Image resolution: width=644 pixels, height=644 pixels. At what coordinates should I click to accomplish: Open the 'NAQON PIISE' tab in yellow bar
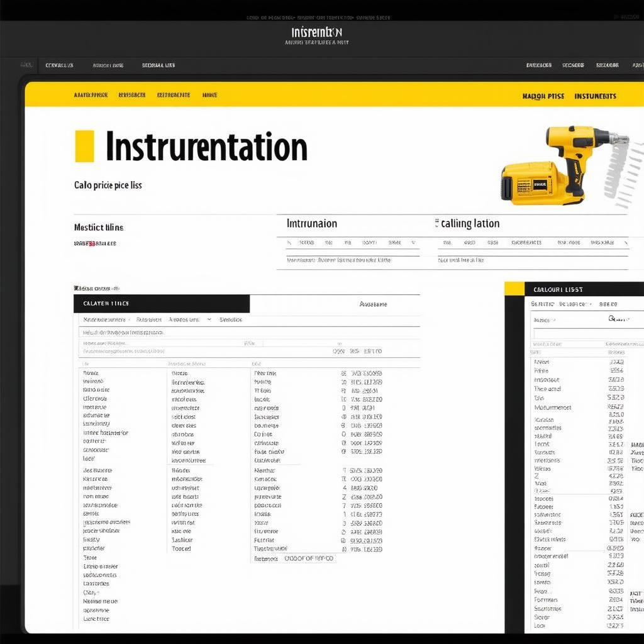click(543, 96)
